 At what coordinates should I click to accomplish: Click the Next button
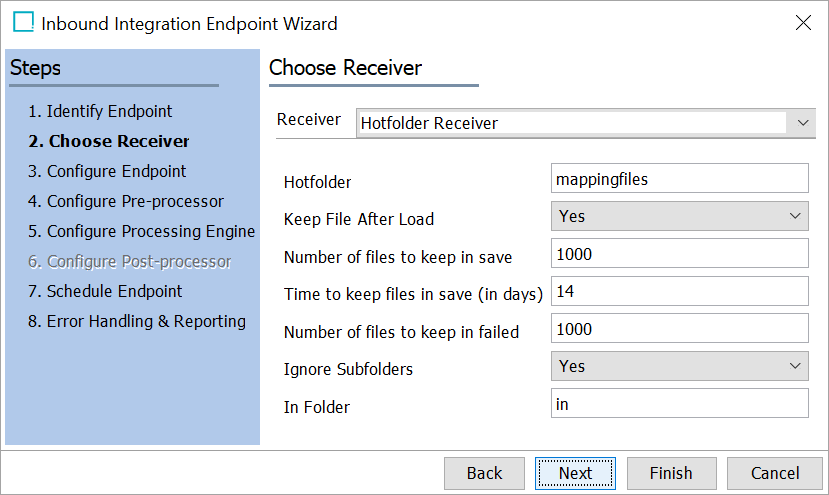pos(575,473)
